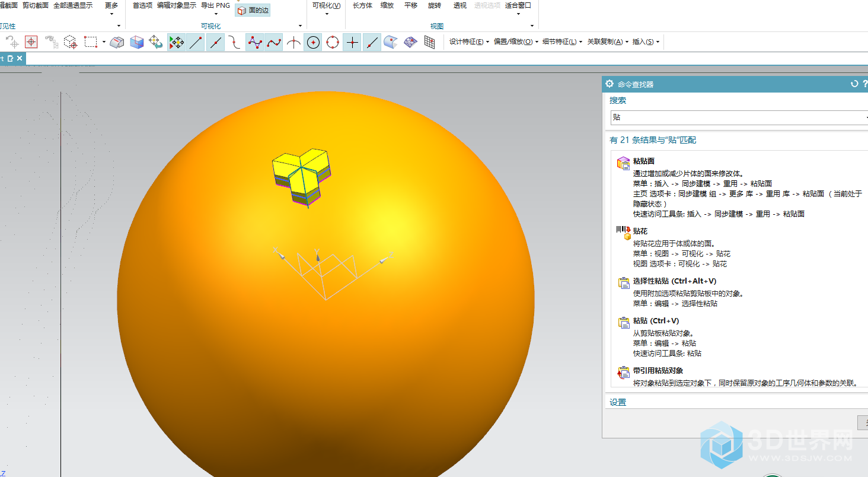Click the gray face-selection icon

[x=117, y=42]
